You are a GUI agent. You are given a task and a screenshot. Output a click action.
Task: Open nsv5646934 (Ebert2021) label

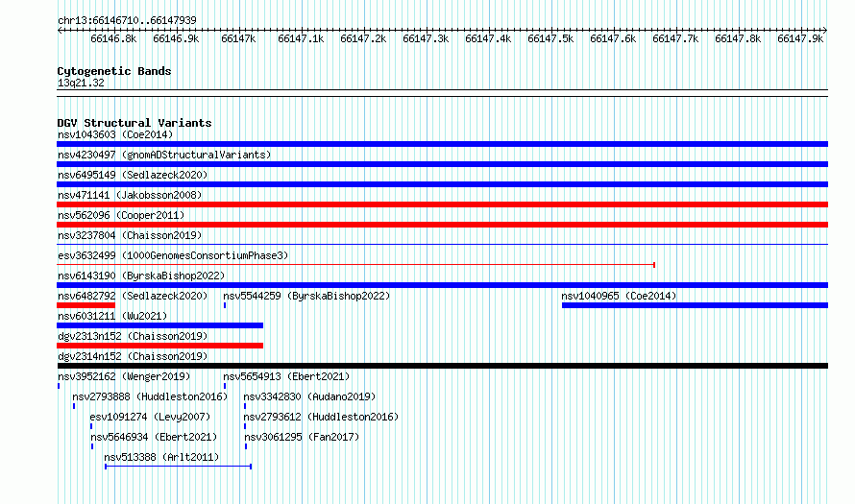point(154,437)
